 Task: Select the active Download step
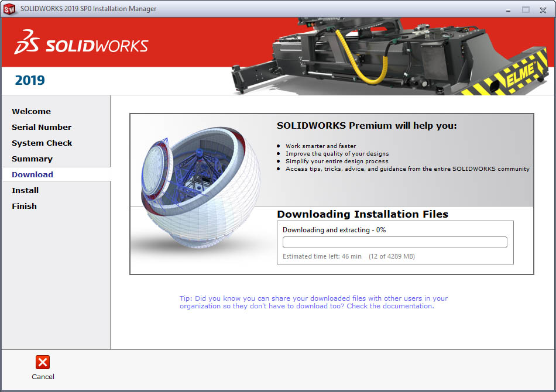pos(32,174)
